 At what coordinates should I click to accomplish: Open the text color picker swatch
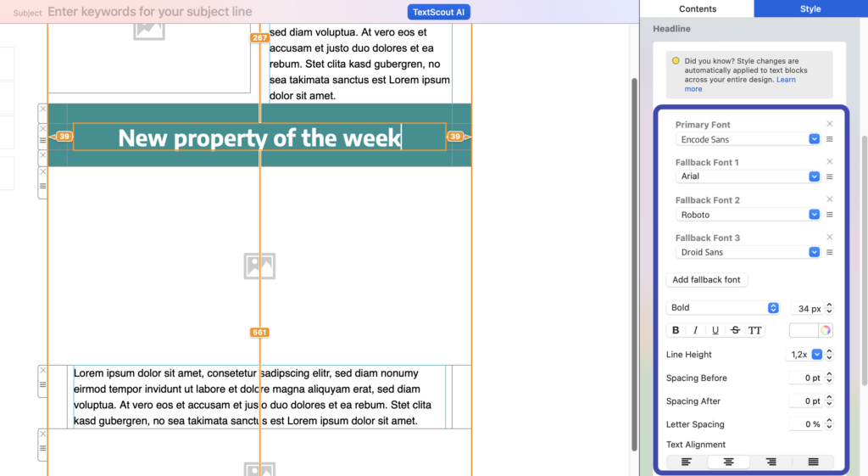pos(811,330)
